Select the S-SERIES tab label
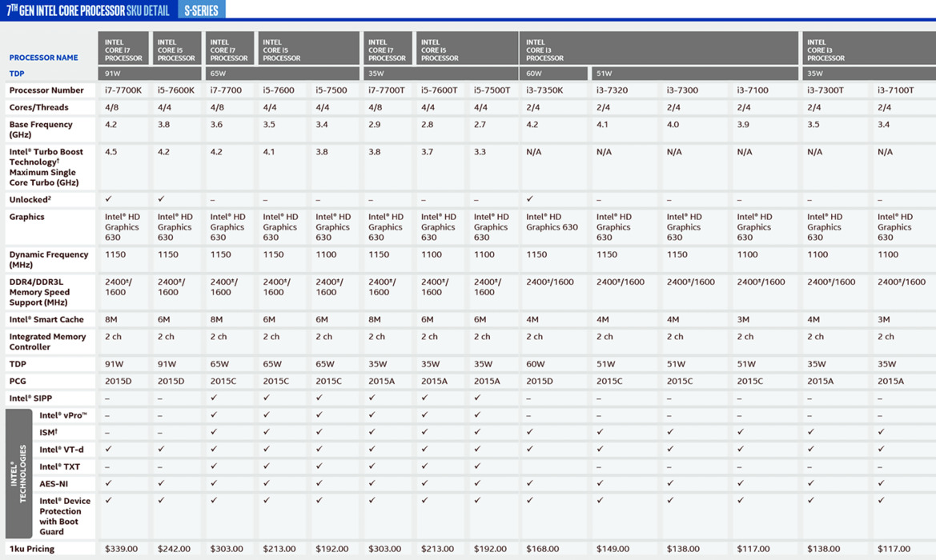936x560 pixels. pyautogui.click(x=201, y=10)
